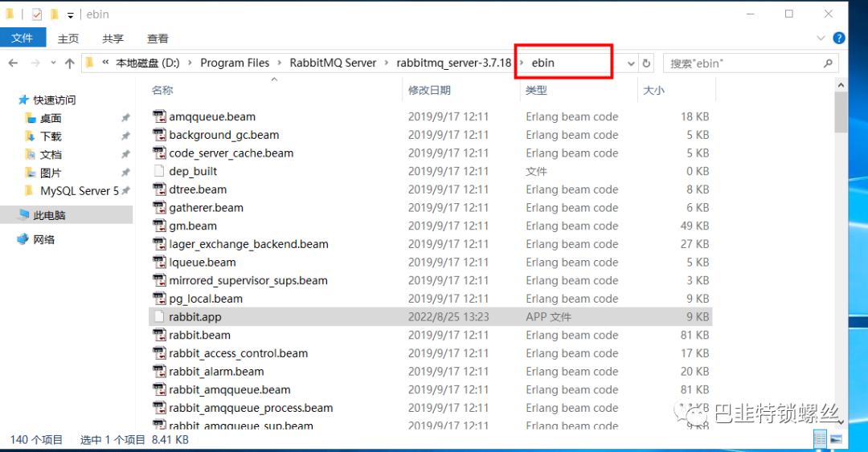
Task: Click 本地磁盘 (D:) in the address bar
Action: pyautogui.click(x=147, y=63)
